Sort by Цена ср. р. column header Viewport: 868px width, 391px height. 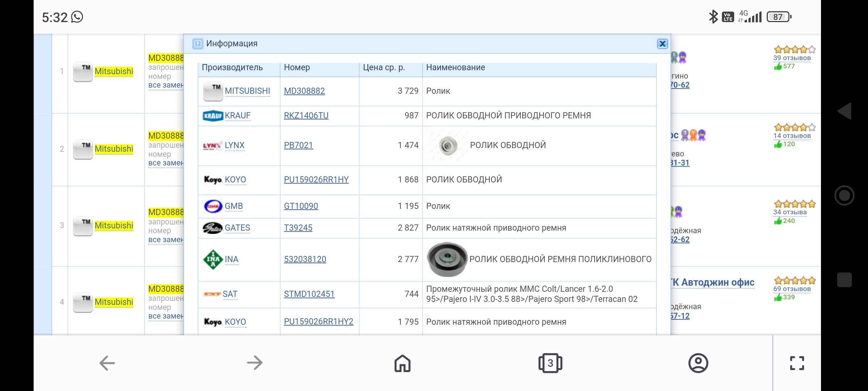click(384, 68)
